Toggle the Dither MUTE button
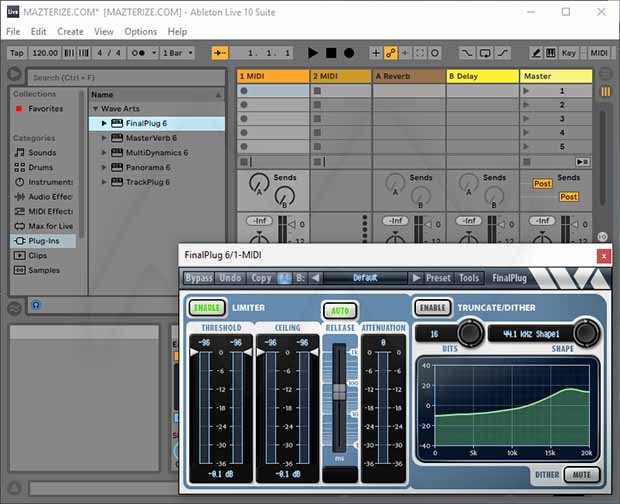This screenshot has width=620, height=504. point(581,474)
